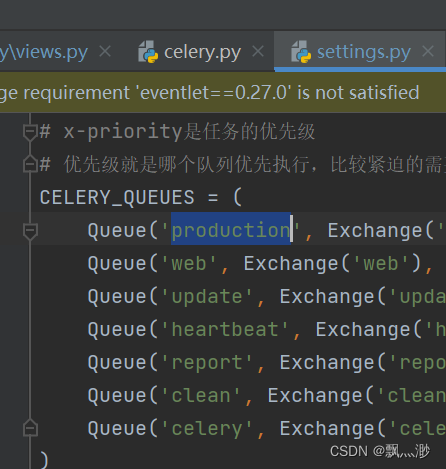Click the 'celery' queue name string

coord(207,429)
